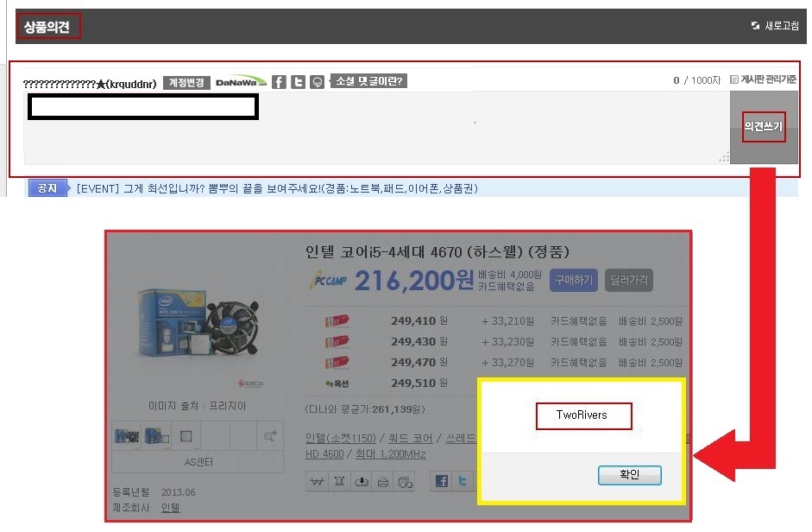Screen dimensions: 812x532
Task: Click the 249,430 원 price
Action: 419,342
